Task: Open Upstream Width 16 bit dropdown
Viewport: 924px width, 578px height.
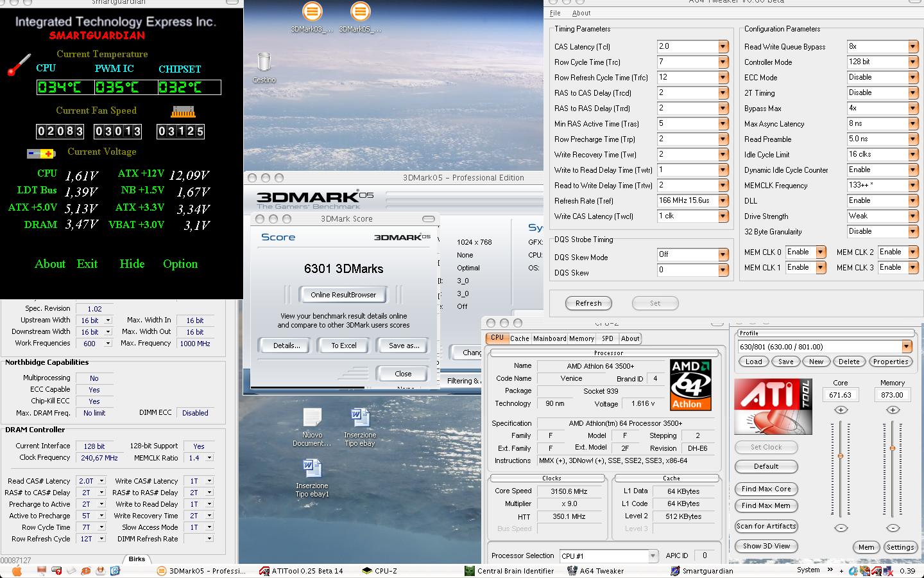Action: point(108,320)
